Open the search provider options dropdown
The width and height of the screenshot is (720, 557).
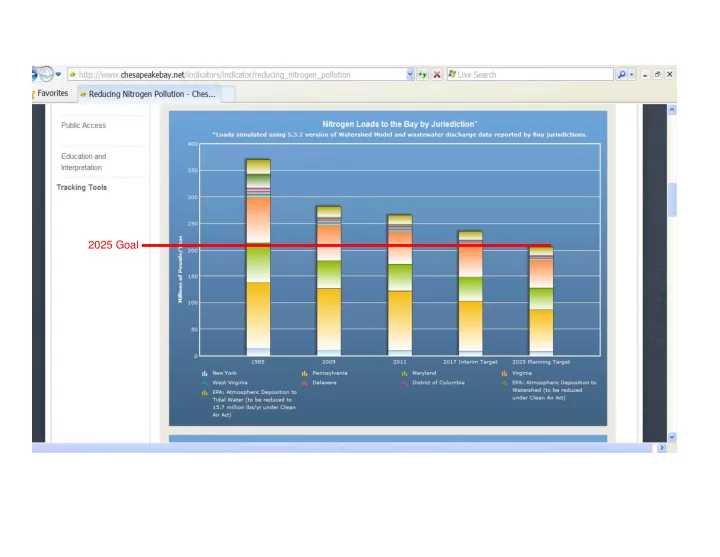pyautogui.click(x=632, y=74)
